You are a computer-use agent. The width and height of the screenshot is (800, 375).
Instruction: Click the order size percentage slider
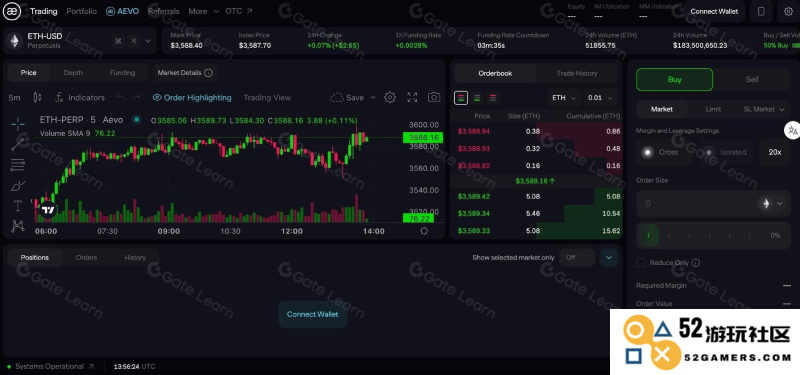(713, 236)
